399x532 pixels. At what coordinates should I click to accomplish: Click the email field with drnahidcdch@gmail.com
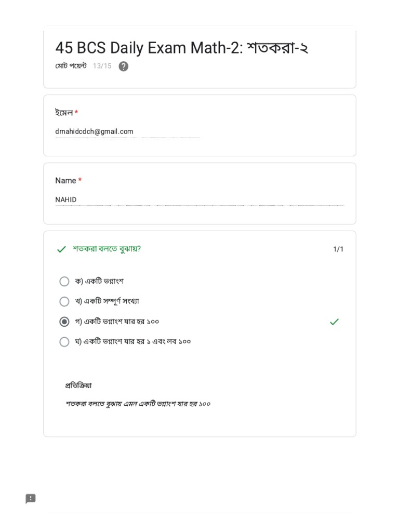pyautogui.click(x=127, y=132)
